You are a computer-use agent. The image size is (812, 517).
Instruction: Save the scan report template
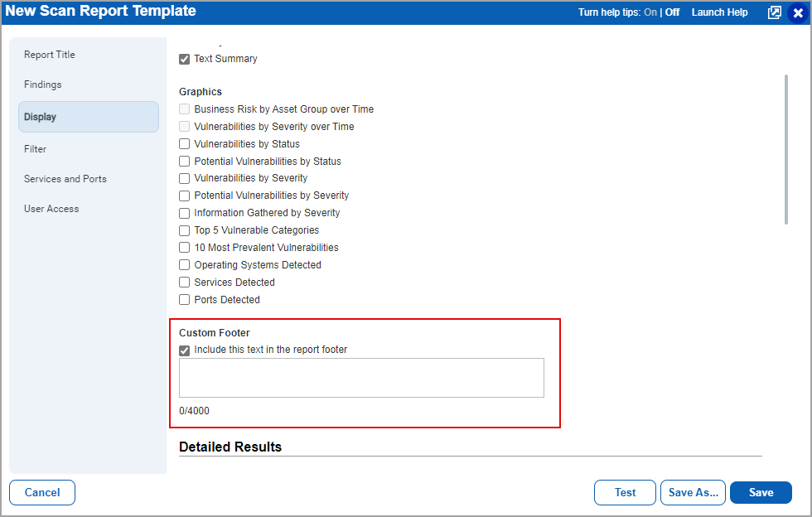pos(761,492)
